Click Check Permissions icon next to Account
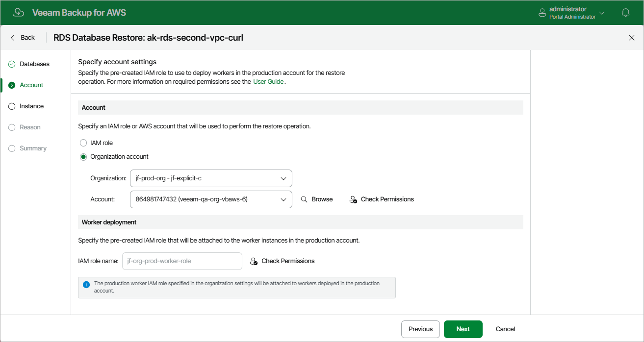 pyautogui.click(x=353, y=199)
